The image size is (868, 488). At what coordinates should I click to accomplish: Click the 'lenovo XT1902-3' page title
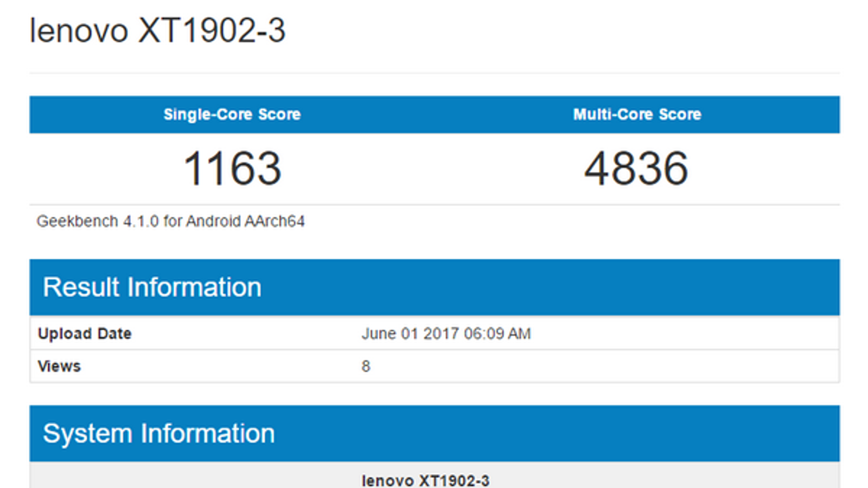click(157, 30)
